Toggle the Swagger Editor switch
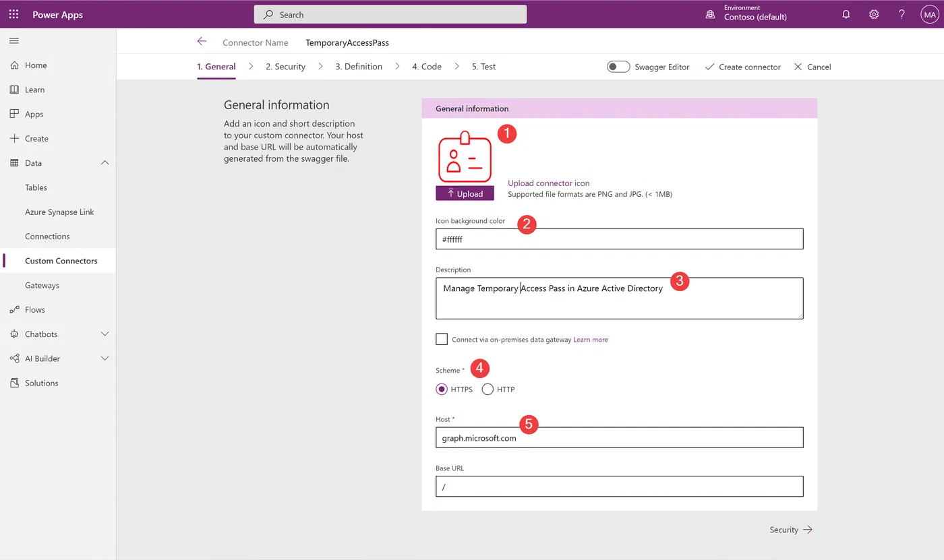The image size is (944, 560). (618, 67)
